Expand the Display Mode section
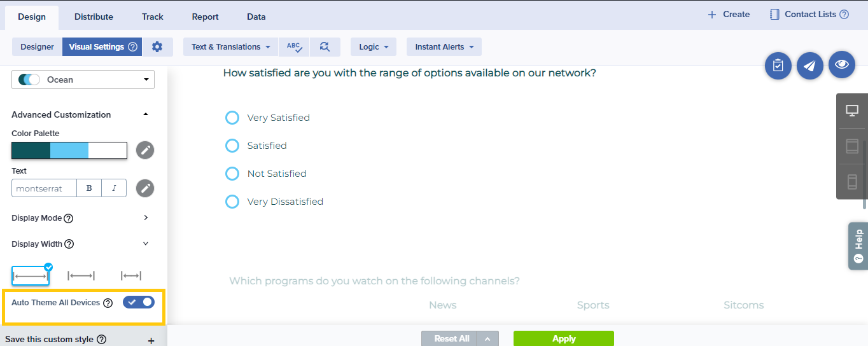Viewport: 868px width, 346px height. click(146, 218)
